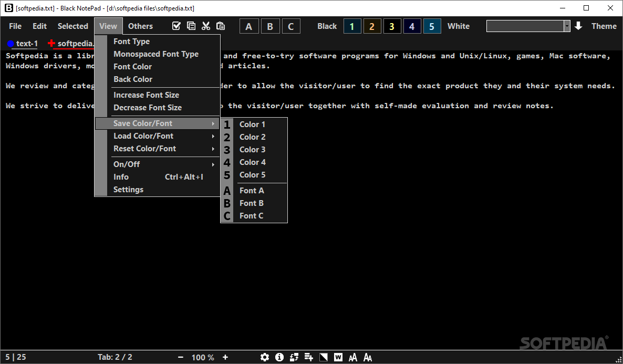623x364 pixels.
Task: Click the Paste clipboard toolbar icon
Action: pos(221,26)
